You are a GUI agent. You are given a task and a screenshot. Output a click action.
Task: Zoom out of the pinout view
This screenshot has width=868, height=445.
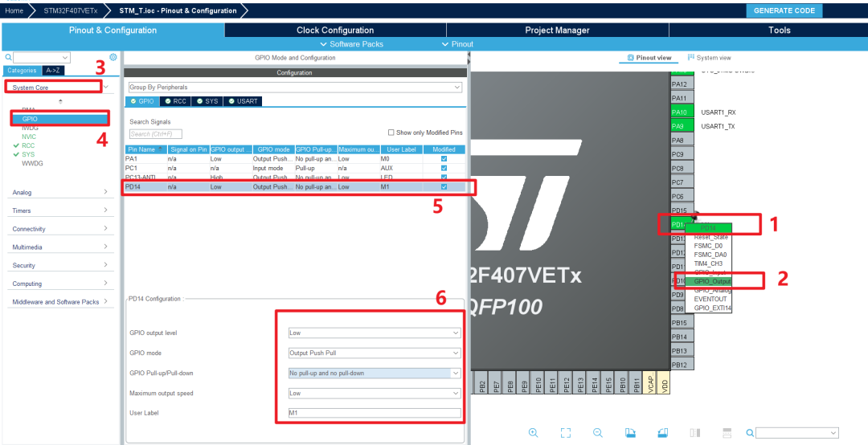coord(597,433)
